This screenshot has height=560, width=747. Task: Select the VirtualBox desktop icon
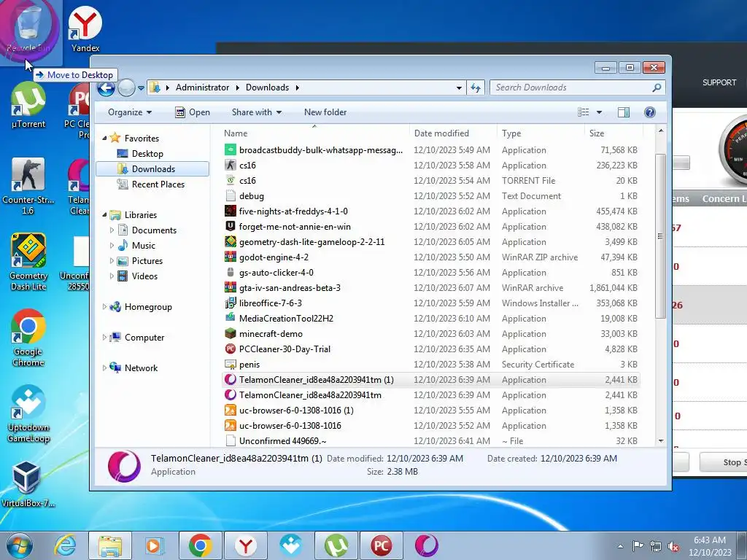(27, 484)
